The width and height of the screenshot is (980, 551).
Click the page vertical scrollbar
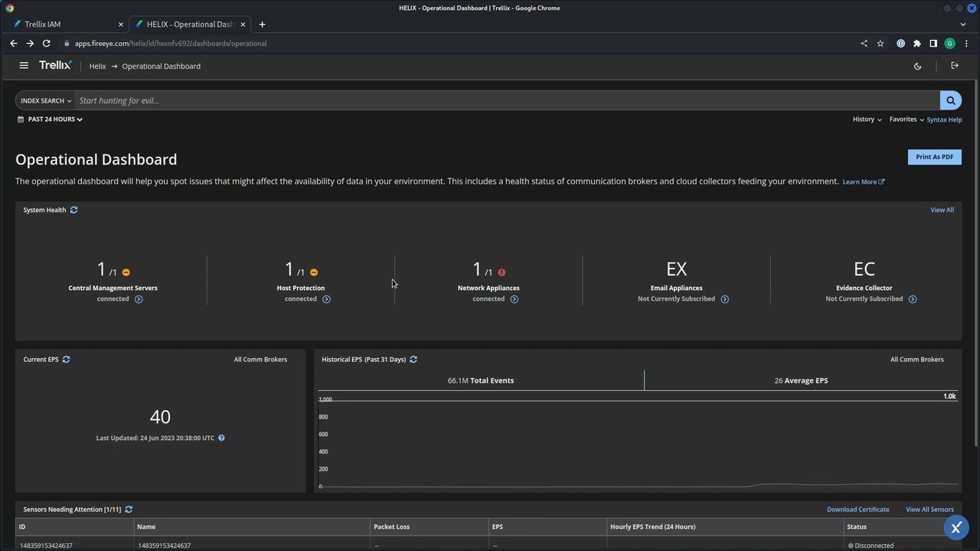976,262
